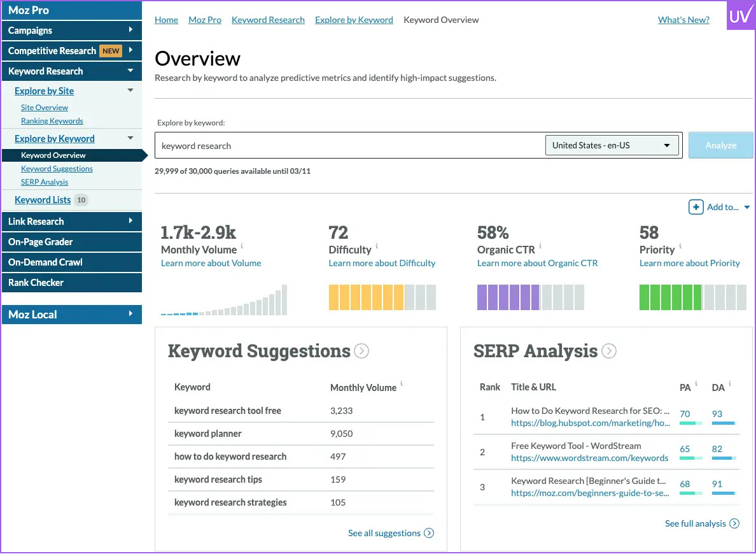This screenshot has width=756, height=554.
Task: Click the UV purple badge icon
Action: (740, 15)
